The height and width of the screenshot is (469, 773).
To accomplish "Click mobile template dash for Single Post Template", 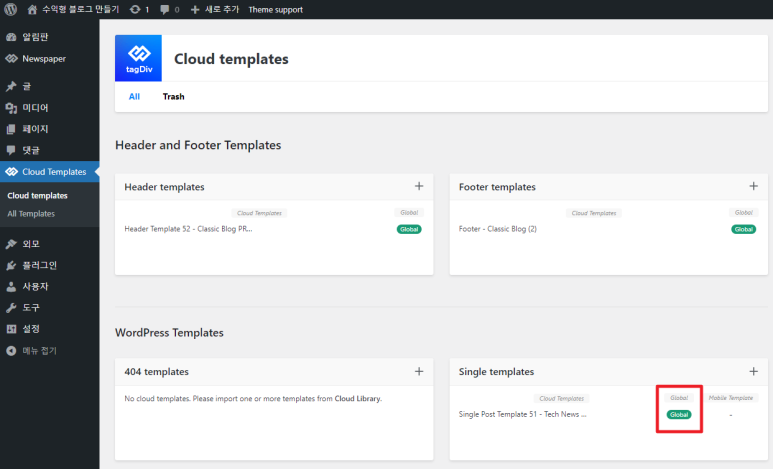I will pos(731,415).
